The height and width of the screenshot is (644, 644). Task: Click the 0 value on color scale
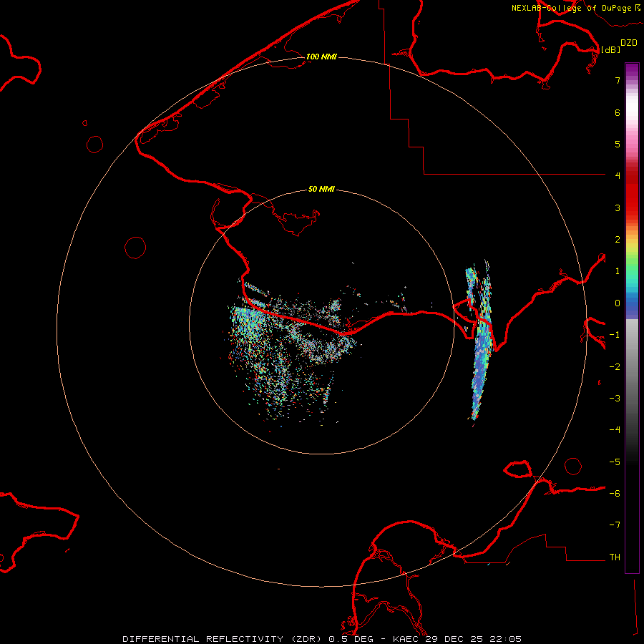click(x=618, y=303)
